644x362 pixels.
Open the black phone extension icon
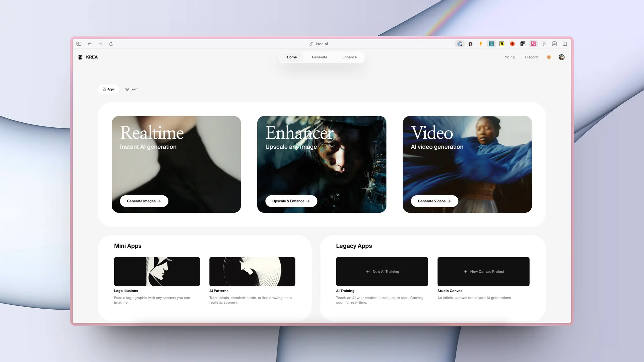(523, 44)
